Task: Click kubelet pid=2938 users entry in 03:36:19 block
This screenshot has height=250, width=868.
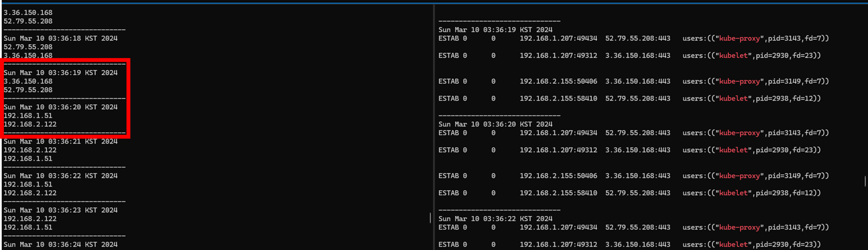Action: point(752,99)
